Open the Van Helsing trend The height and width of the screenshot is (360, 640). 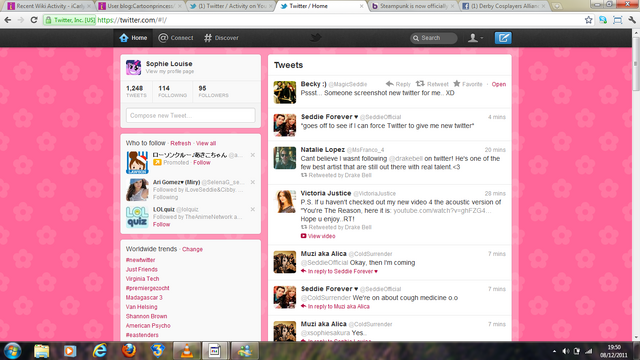141,307
